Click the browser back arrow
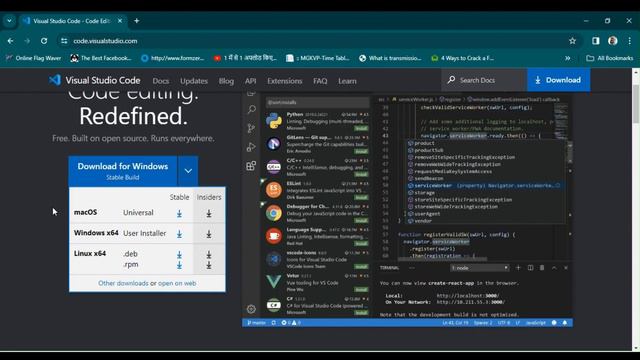This screenshot has height=360, width=640. [x=10, y=41]
